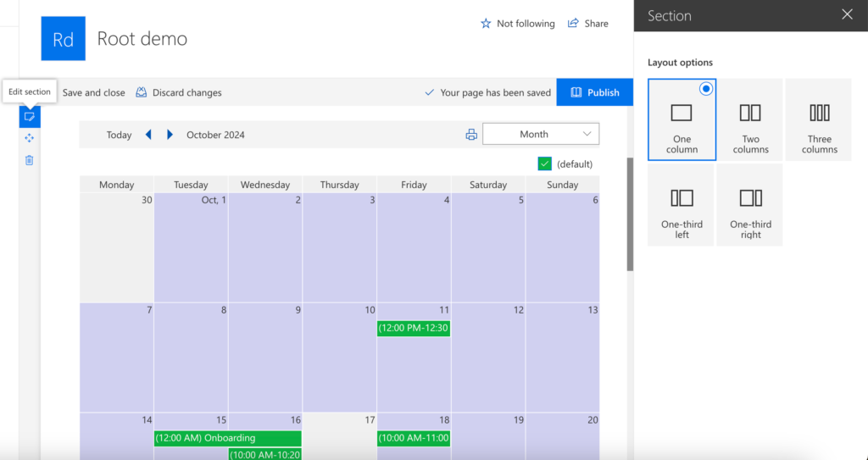Screen dimensions: 868x460
Task: Open the 12:00 PM-12:30 event on 11th
Action: click(x=414, y=328)
